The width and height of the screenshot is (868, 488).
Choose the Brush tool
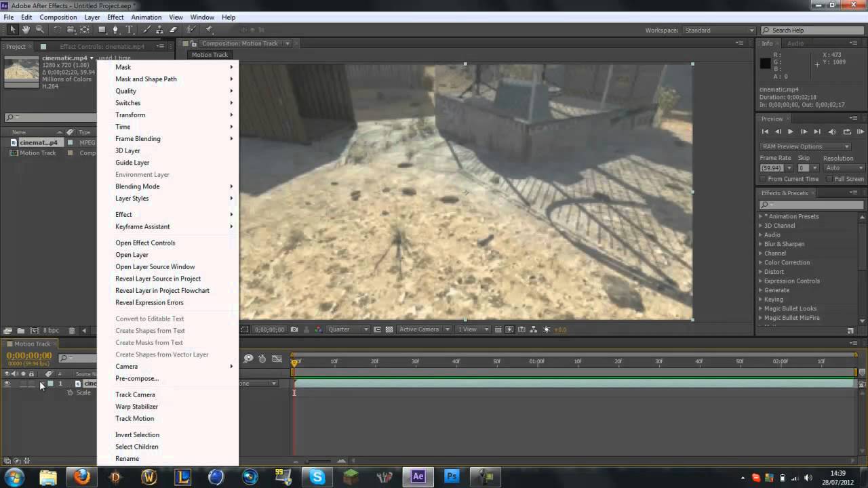[146, 30]
